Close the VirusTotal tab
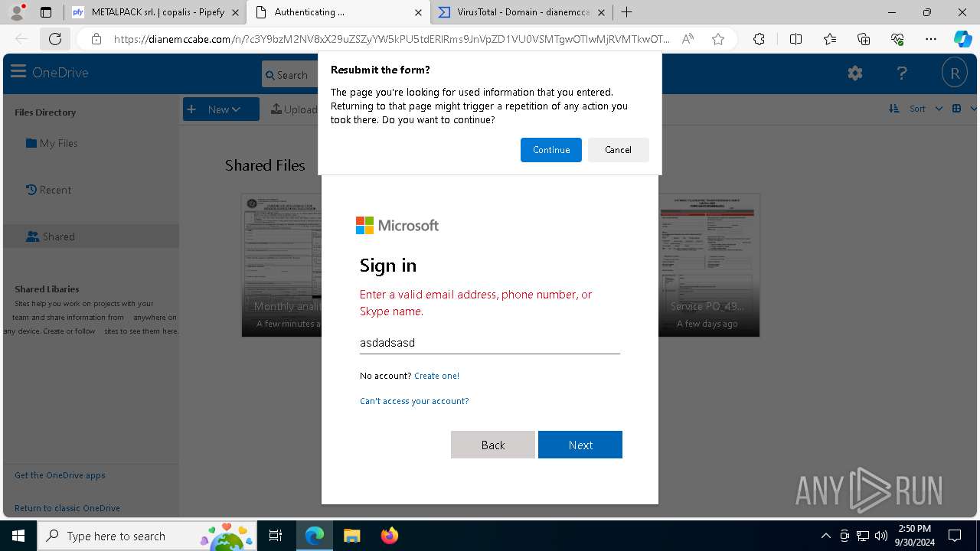 click(601, 12)
